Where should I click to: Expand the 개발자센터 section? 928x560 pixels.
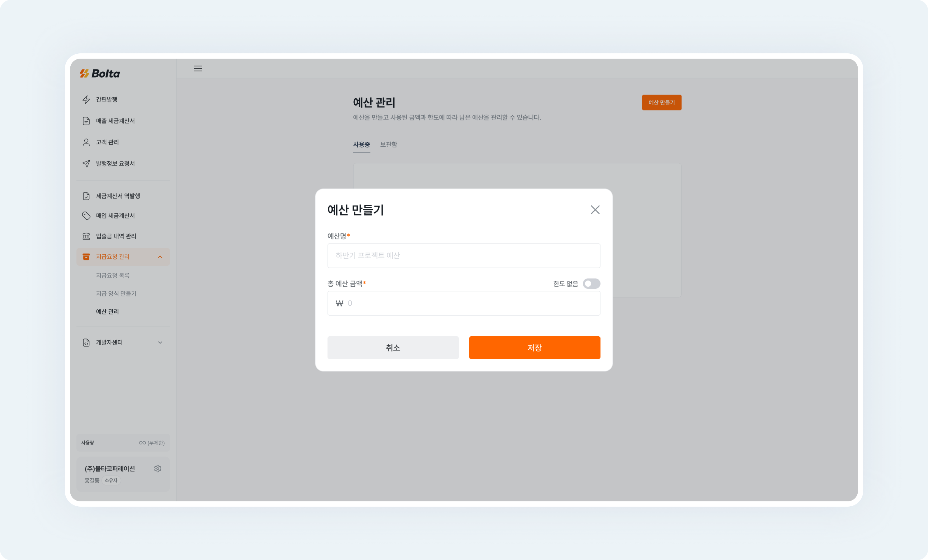tap(160, 342)
